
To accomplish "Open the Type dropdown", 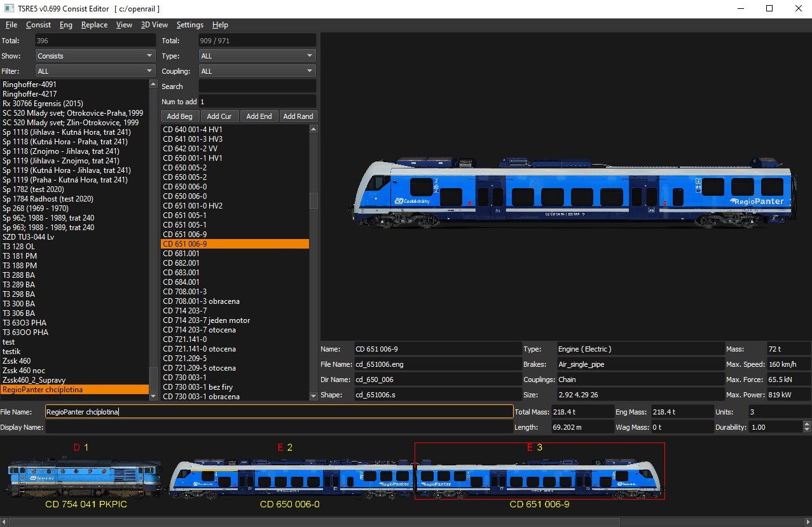I will 257,56.
